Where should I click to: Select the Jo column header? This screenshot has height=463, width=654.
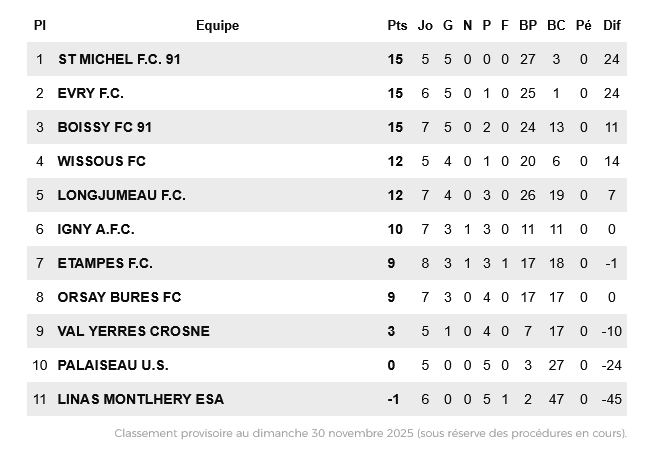425,25
